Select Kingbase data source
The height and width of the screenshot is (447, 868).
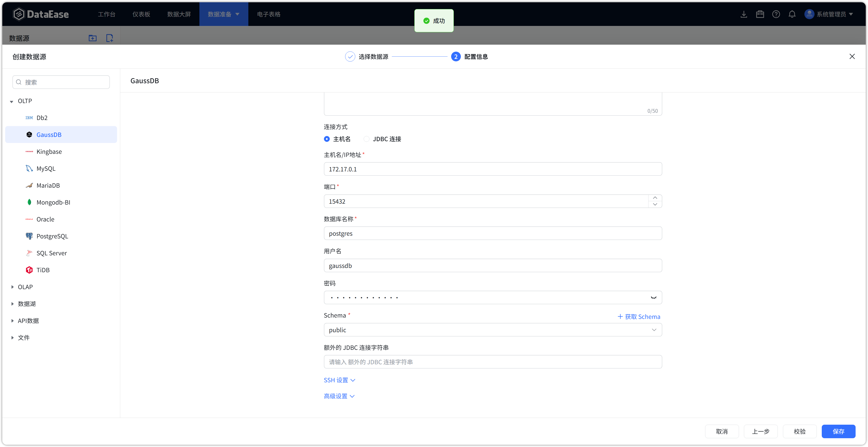click(61, 152)
